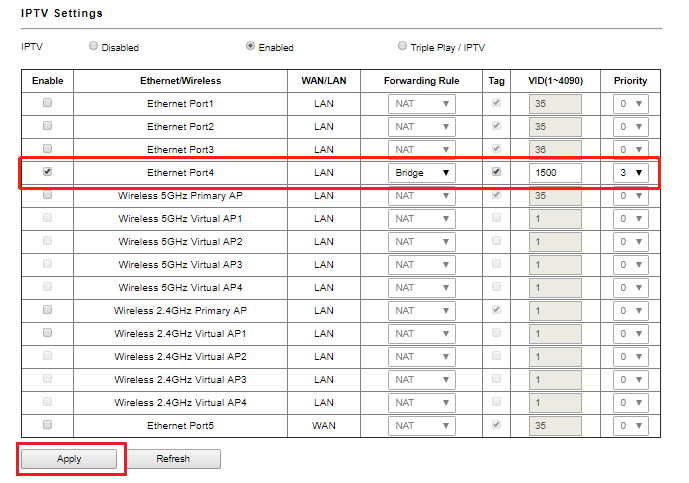
Task: Uncheck the Ethernet Port4 enable checkbox
Action: [47, 171]
